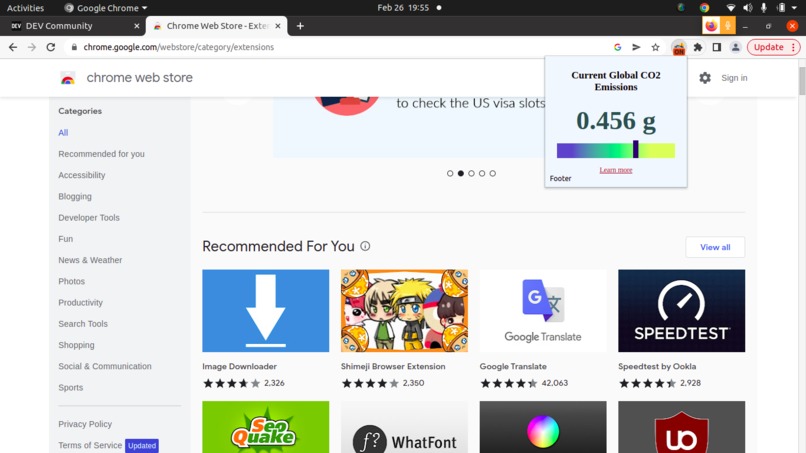Image resolution: width=806 pixels, height=453 pixels.
Task: Open the Speedtest by Ookla thumbnail
Action: point(682,311)
